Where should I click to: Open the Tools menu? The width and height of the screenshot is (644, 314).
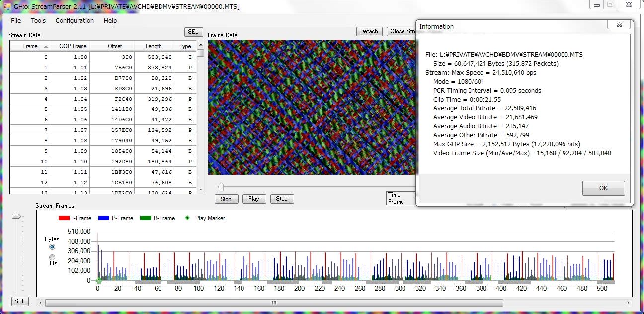point(38,21)
